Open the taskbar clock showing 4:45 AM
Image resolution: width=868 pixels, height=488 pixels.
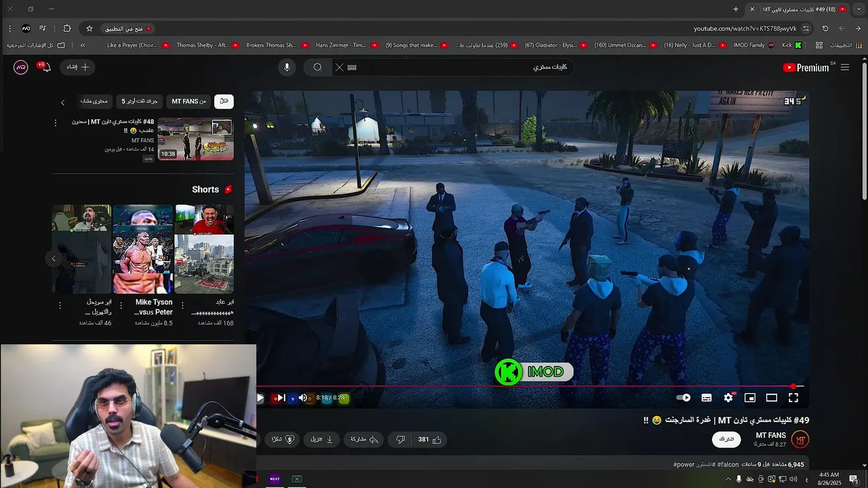click(x=829, y=479)
